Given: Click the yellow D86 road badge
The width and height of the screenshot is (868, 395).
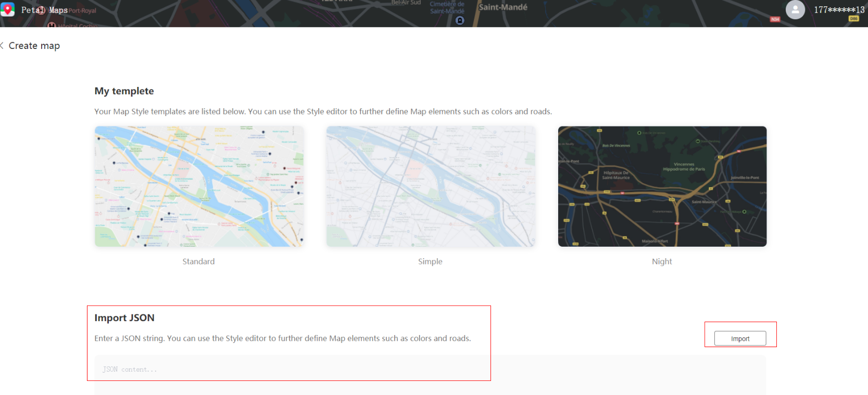Looking at the screenshot, I should point(853,19).
